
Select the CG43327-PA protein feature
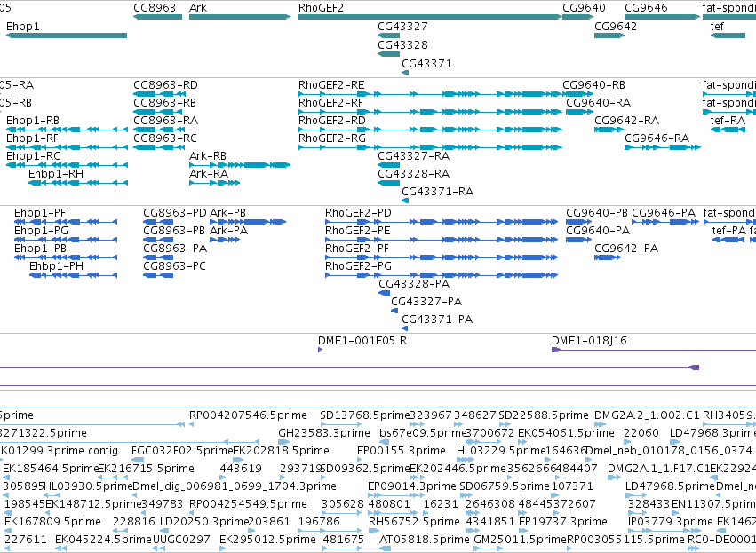(x=394, y=311)
